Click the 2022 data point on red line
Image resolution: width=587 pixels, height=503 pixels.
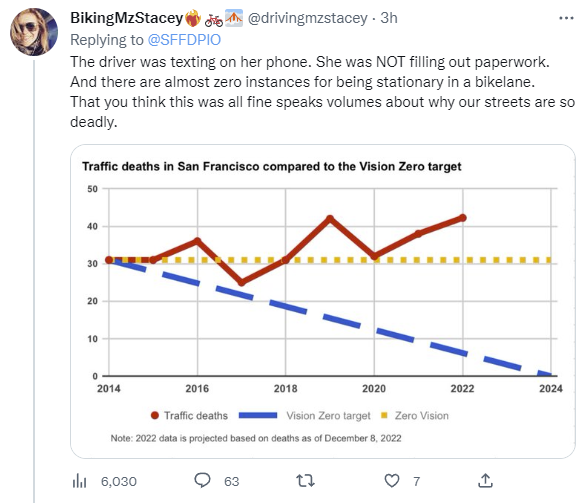(x=463, y=218)
